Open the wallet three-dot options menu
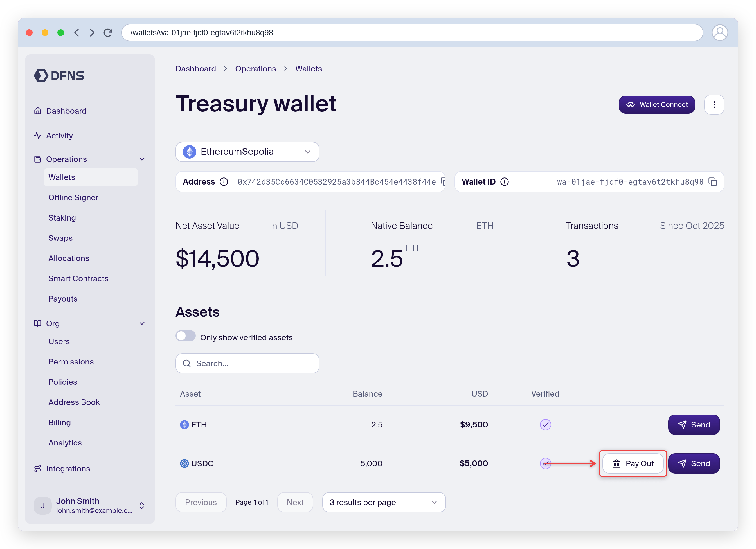 click(714, 105)
